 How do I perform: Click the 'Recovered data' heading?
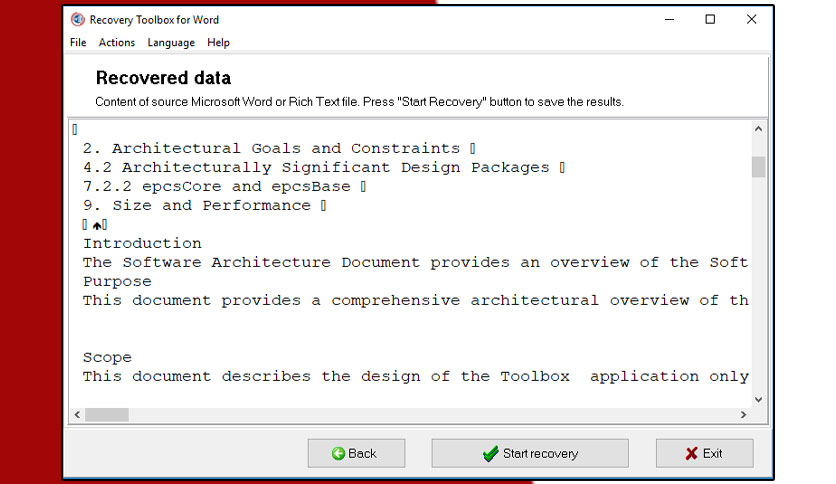click(x=163, y=78)
